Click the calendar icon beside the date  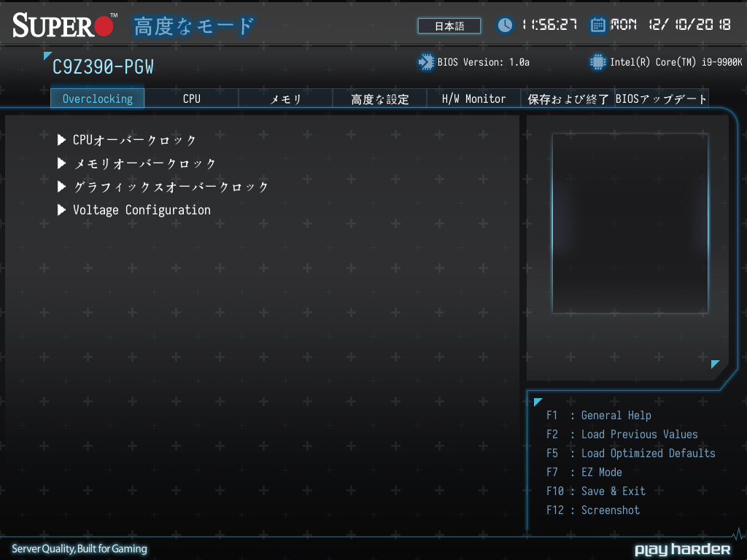[x=597, y=25]
